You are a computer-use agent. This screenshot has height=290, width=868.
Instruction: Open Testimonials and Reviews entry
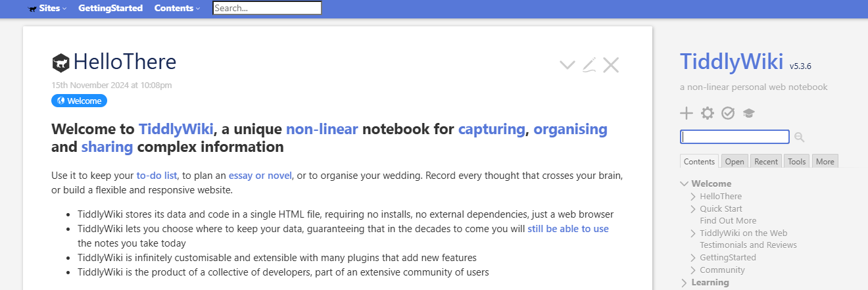(748, 245)
